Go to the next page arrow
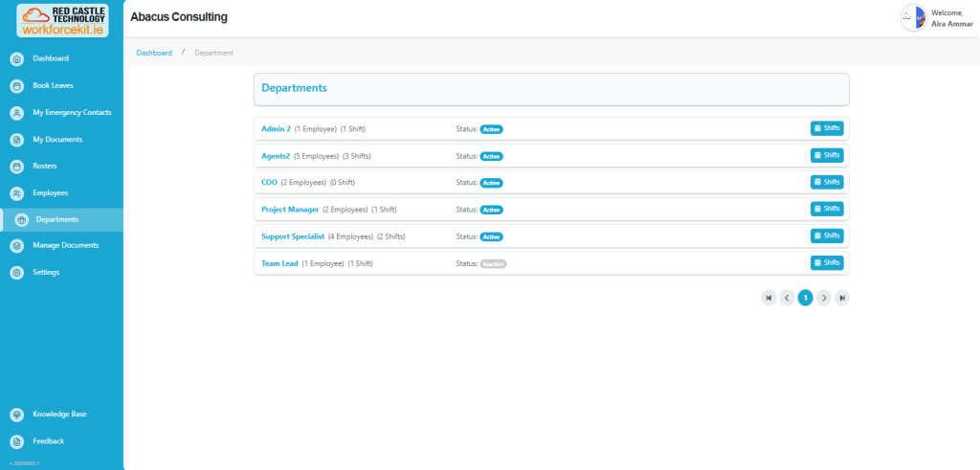This screenshot has width=980, height=470. click(824, 298)
